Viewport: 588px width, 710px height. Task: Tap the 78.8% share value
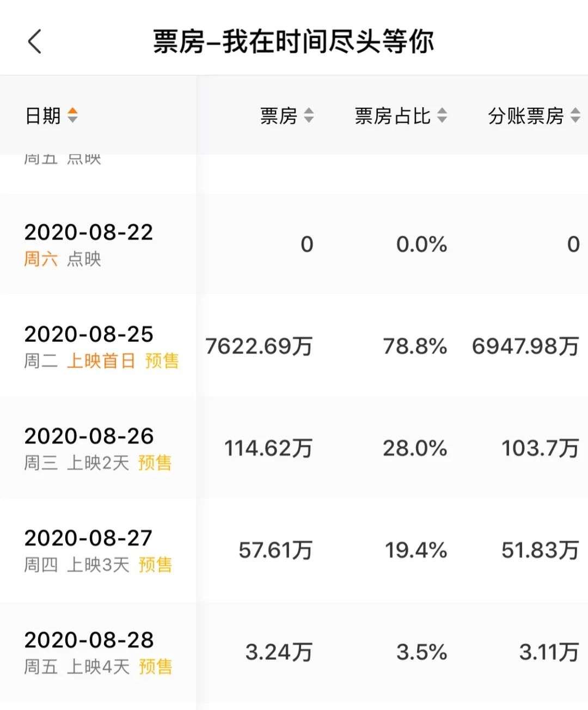(415, 346)
